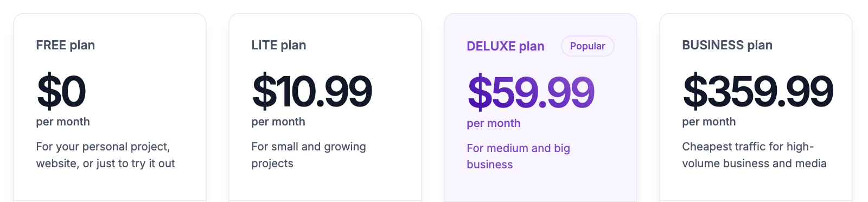
Task: Click 'For small and growing projects' text
Action: (308, 155)
